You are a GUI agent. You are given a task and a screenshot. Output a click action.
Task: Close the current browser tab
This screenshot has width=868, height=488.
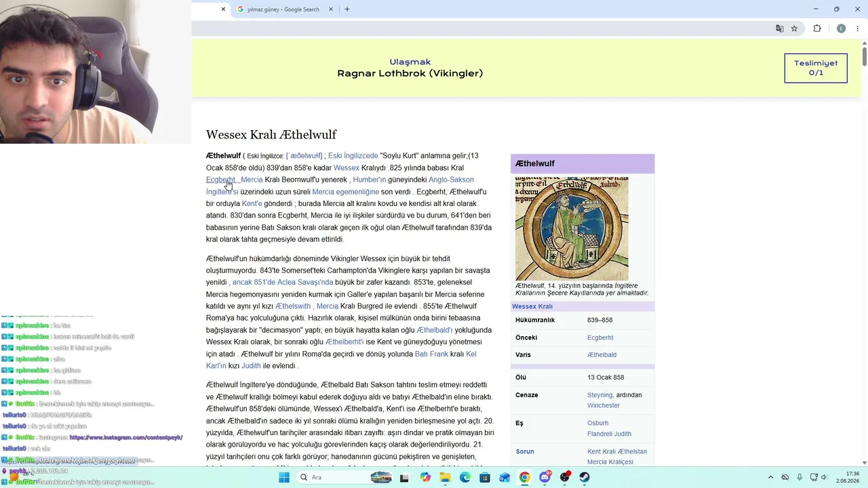tap(223, 9)
